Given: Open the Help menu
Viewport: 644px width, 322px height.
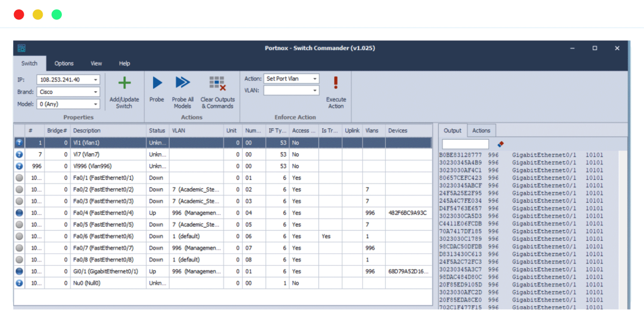Looking at the screenshot, I should pos(124,63).
